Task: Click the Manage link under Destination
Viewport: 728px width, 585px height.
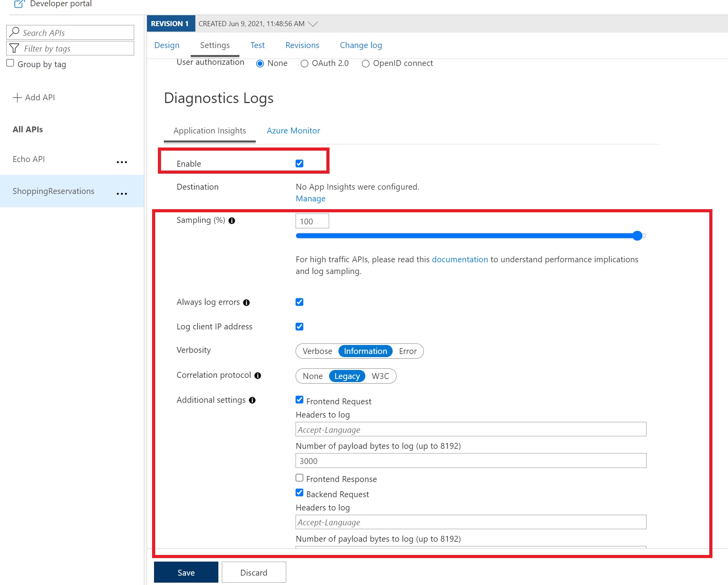Action: point(310,199)
